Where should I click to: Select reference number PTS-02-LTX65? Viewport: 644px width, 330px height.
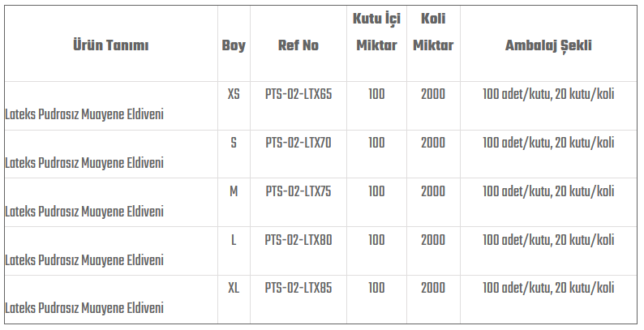(298, 94)
